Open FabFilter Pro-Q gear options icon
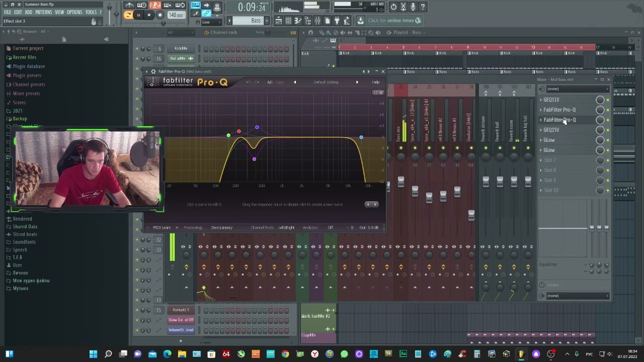Viewport: 644px width, 362px height. coord(153,71)
